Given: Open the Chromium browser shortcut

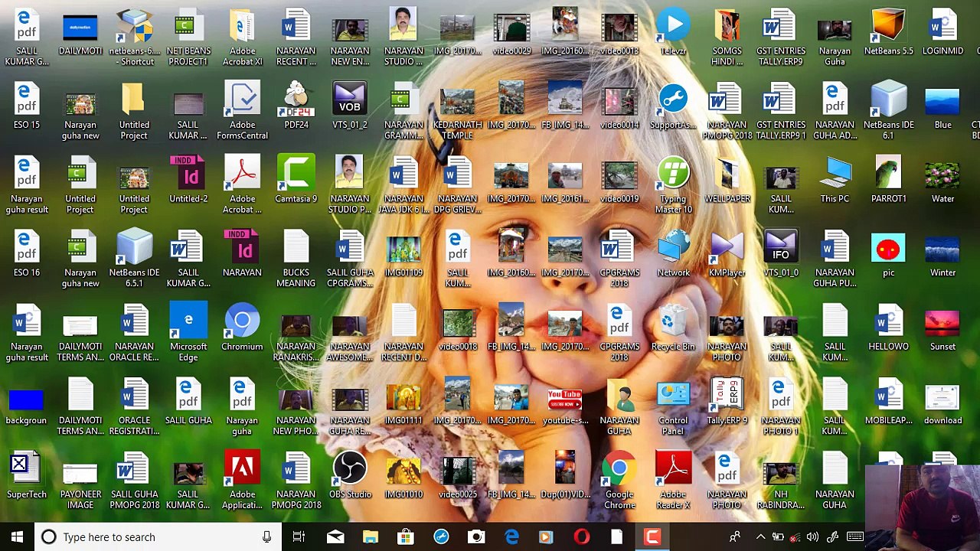Looking at the screenshot, I should [x=242, y=328].
